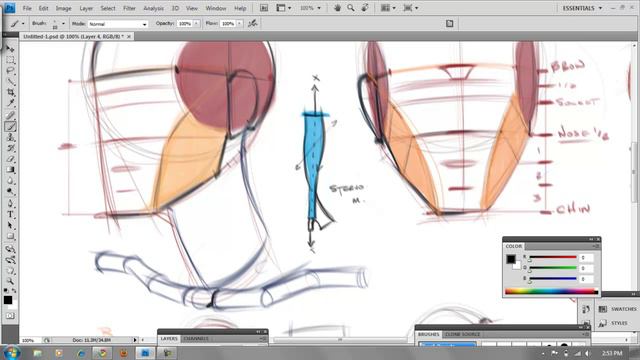The height and width of the screenshot is (360, 640).
Task: Click foreground color swatch in Color panel
Action: pyautogui.click(x=511, y=259)
